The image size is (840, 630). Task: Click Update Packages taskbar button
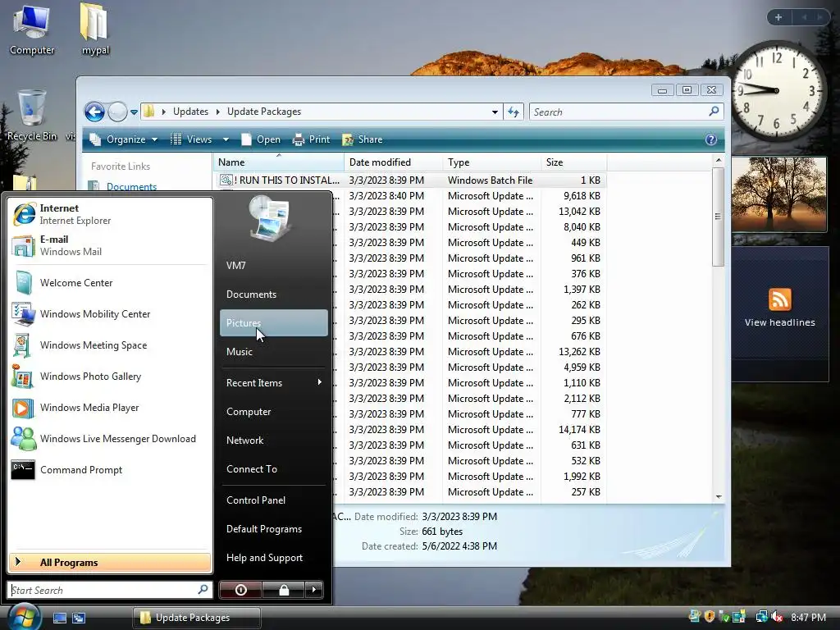[x=197, y=618]
